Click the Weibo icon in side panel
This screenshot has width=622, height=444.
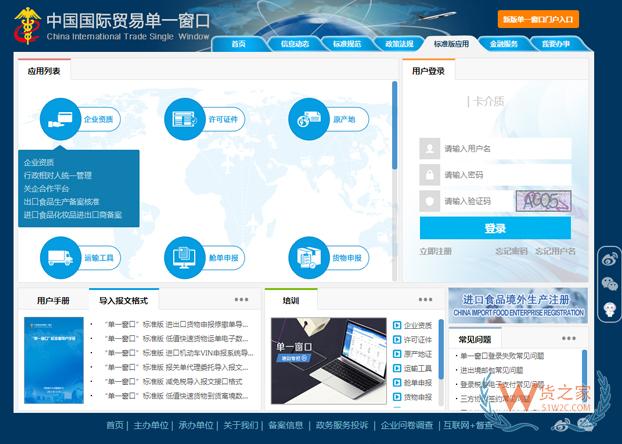(x=610, y=259)
